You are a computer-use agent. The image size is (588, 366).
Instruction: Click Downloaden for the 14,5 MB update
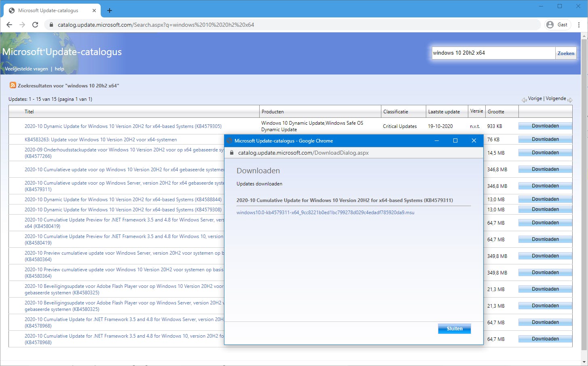click(x=545, y=153)
